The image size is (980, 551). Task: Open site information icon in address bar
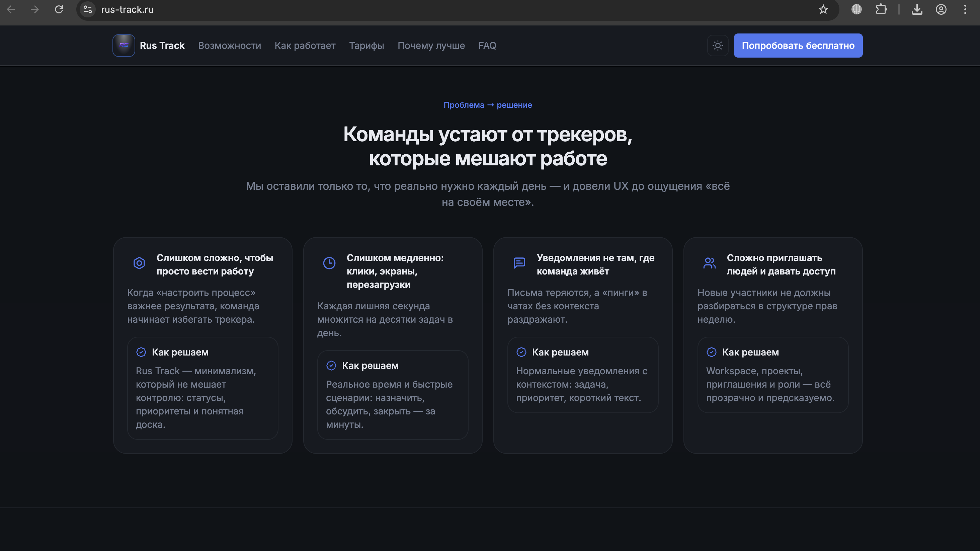coord(88,9)
